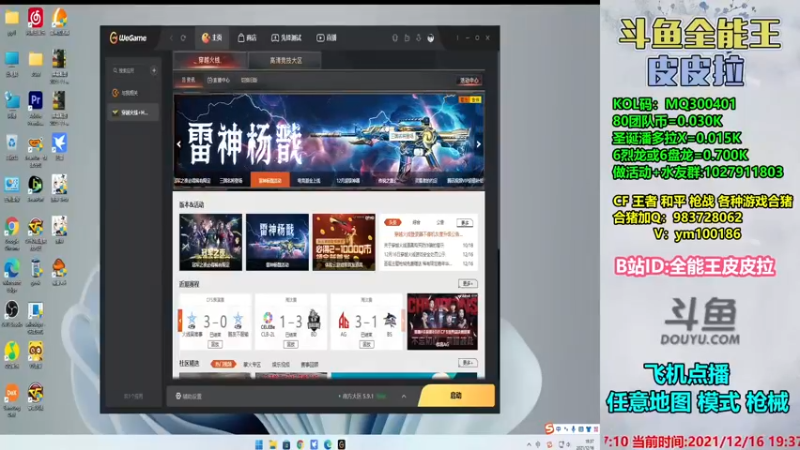Add an app with the sidebar plus button

(x=154, y=70)
